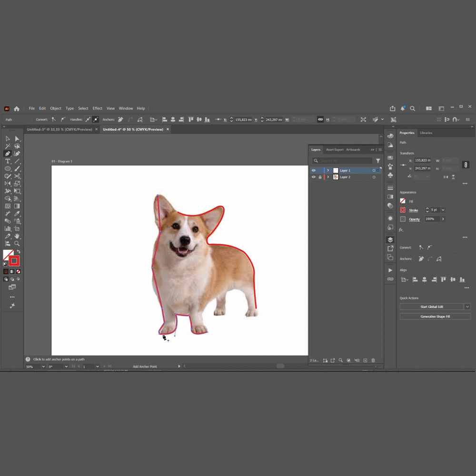476x476 pixels.
Task: Expand Layer 1 contents
Action: point(328,170)
